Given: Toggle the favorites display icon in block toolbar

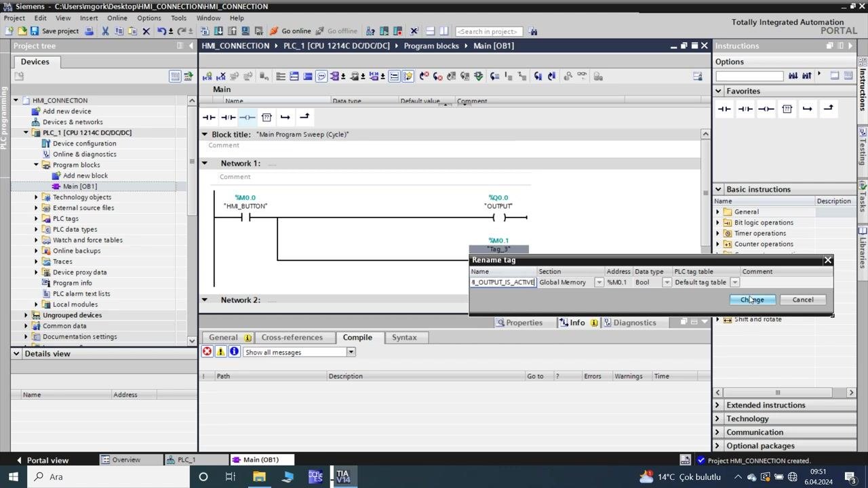Looking at the screenshot, I should click(408, 77).
